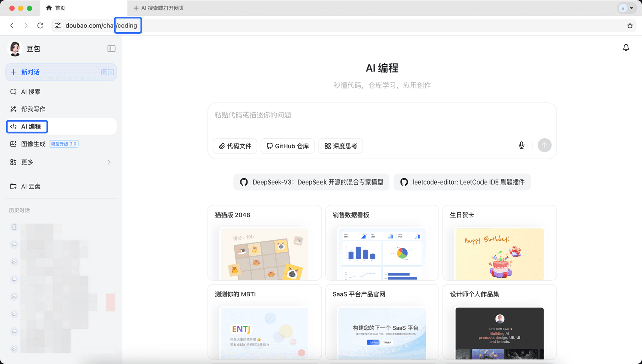The image size is (642, 364).
Task: Click the 新对话 new chat button
Action: [61, 72]
